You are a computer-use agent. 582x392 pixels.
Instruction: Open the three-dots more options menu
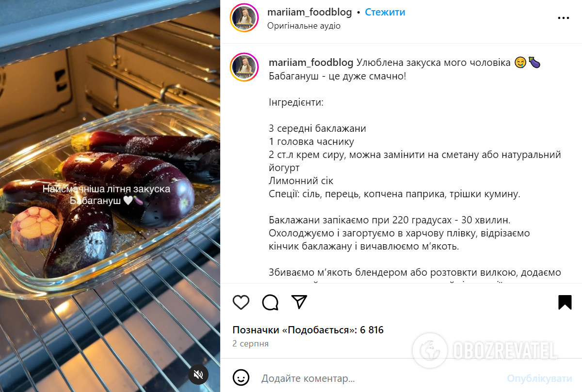point(564,18)
